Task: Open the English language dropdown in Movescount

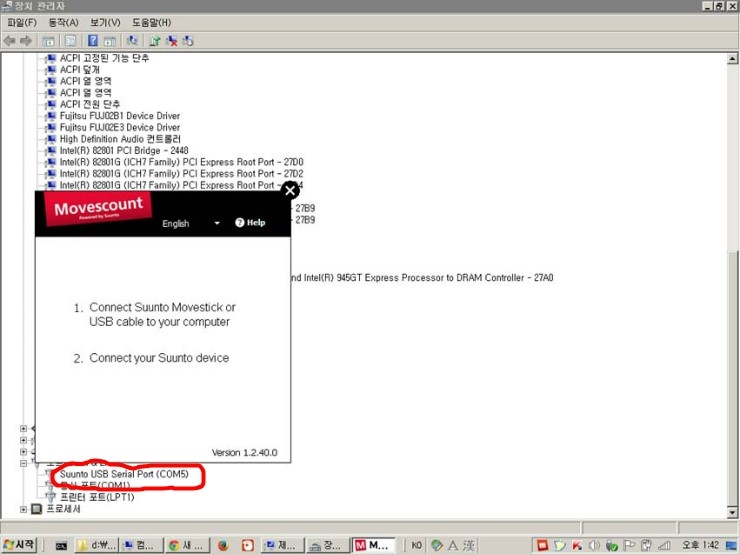Action: pos(191,223)
